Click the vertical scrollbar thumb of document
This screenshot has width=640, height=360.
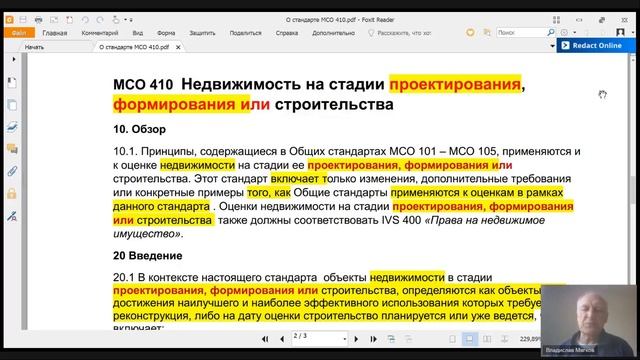(632, 190)
